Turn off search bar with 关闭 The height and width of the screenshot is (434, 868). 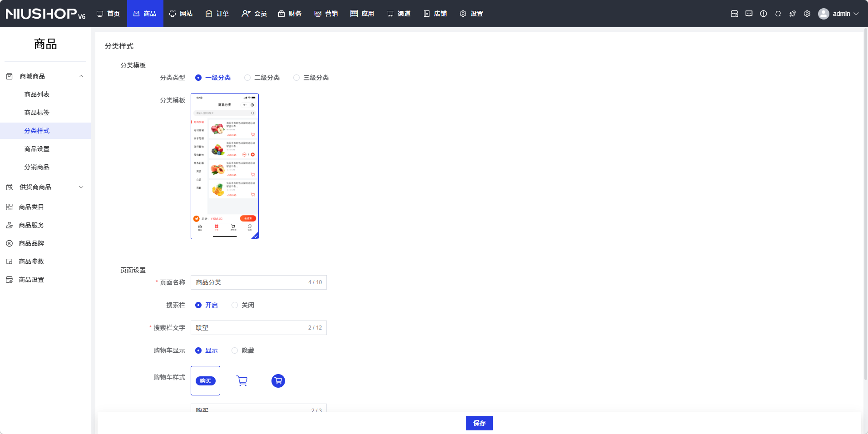[x=235, y=305]
